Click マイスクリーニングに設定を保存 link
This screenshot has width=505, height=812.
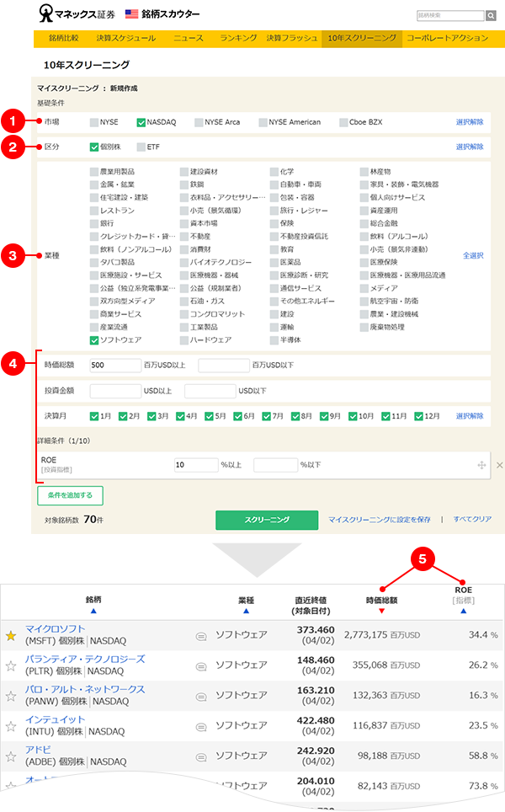[x=380, y=520]
